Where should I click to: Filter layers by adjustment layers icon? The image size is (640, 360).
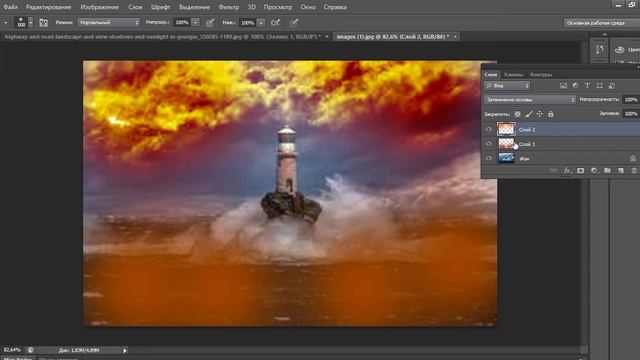point(575,86)
